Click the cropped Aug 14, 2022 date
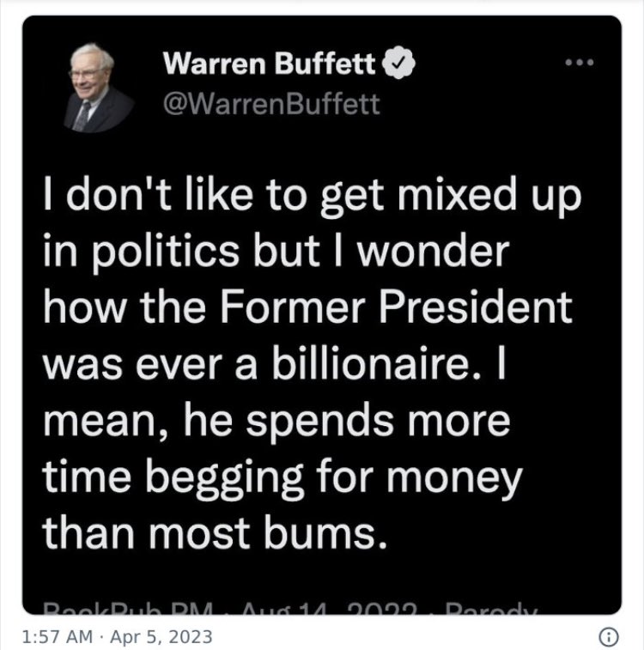 (330, 609)
